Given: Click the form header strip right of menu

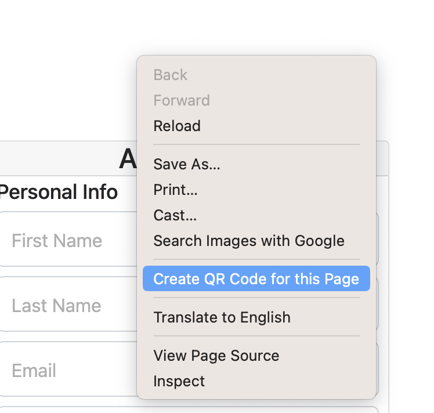Looking at the screenshot, I should pos(383,158).
